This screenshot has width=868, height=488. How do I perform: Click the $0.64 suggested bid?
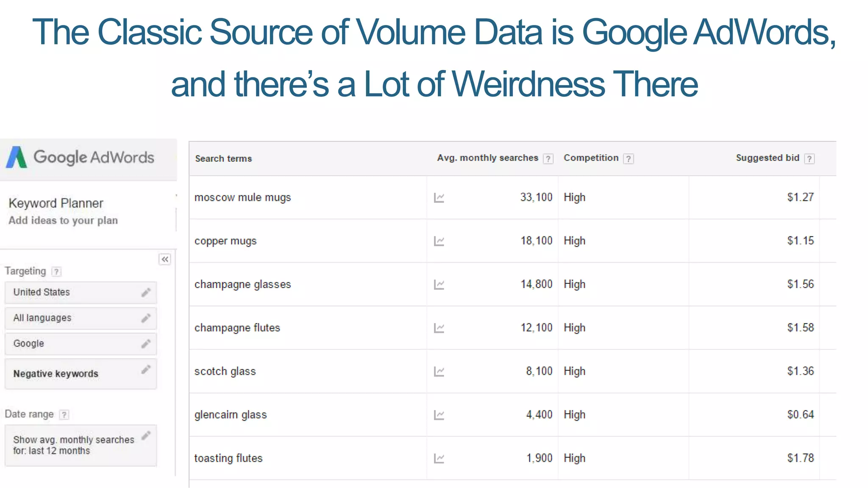[x=801, y=415]
